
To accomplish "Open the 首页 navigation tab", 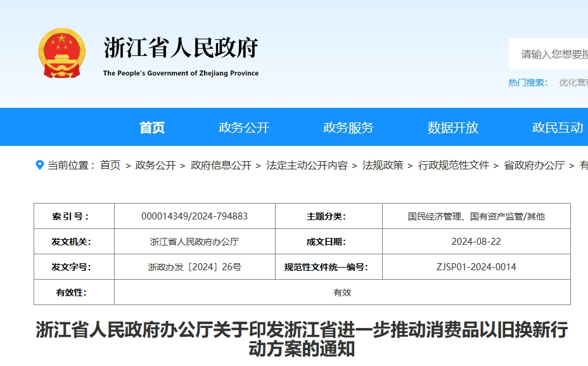I will click(152, 127).
